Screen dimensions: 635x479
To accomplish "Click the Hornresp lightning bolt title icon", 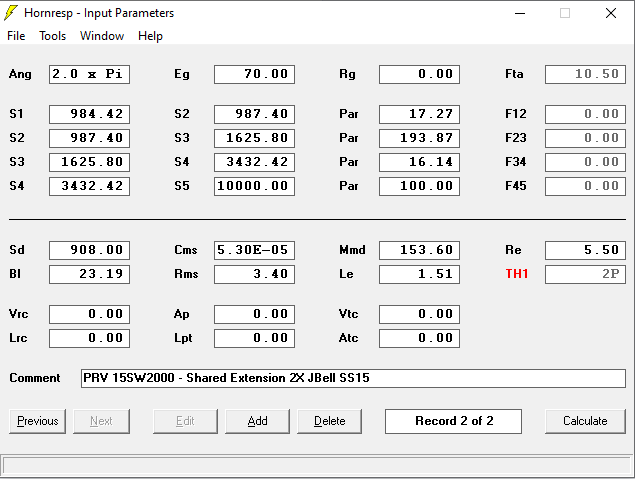I will click(x=11, y=13).
